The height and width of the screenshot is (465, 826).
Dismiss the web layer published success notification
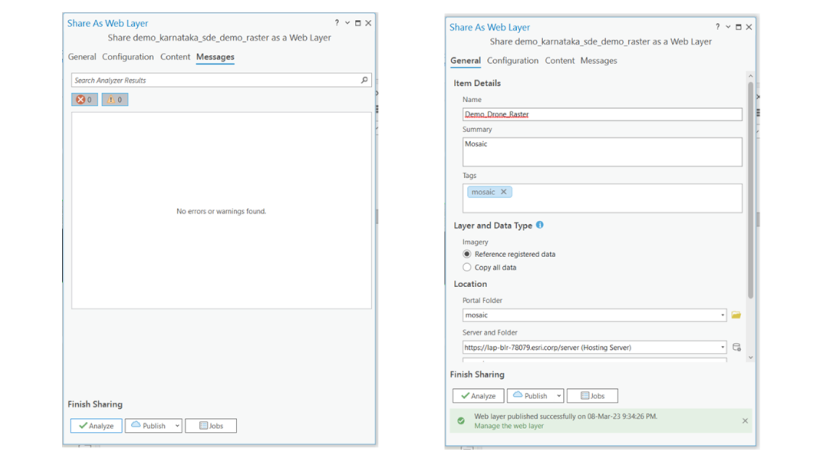[745, 421]
